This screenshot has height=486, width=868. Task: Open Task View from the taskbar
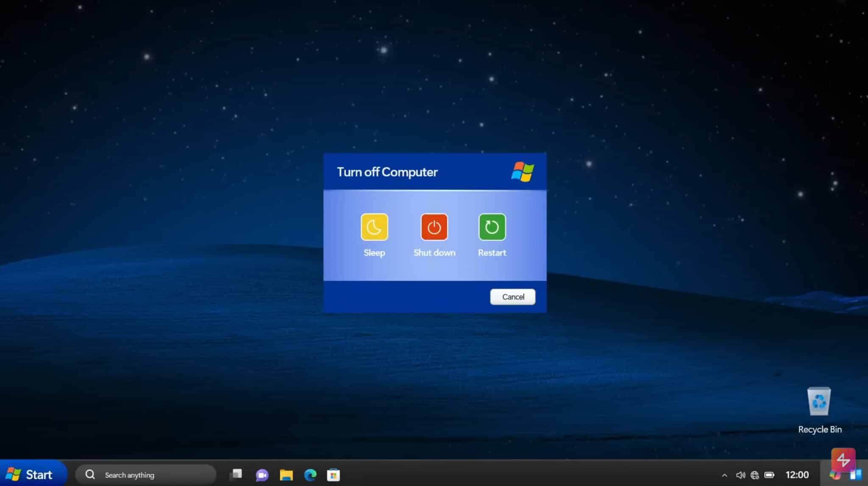pyautogui.click(x=236, y=475)
